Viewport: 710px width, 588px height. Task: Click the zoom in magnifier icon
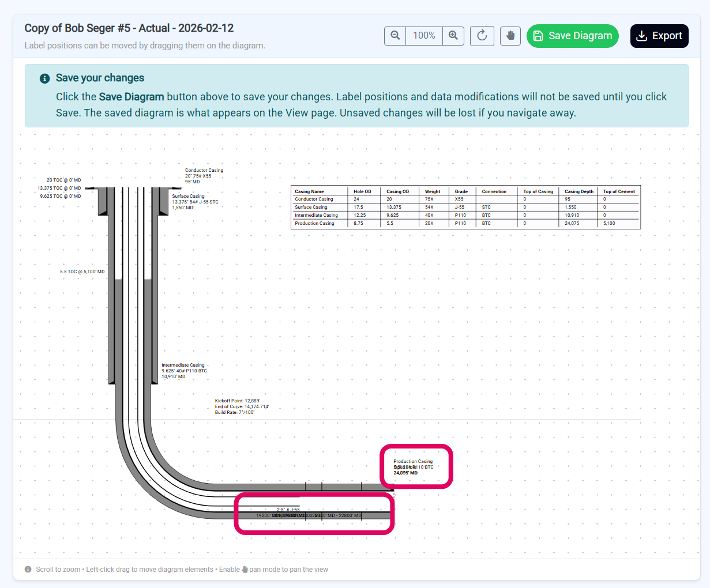coord(453,36)
